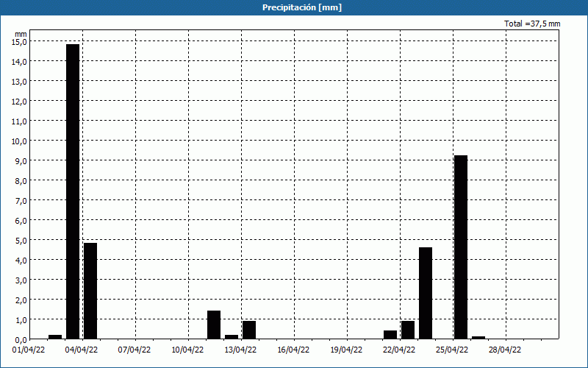Select the small bar between 1,4 and 0,9 bars in mid-April
This screenshot has width=588, height=368.
coord(232,337)
